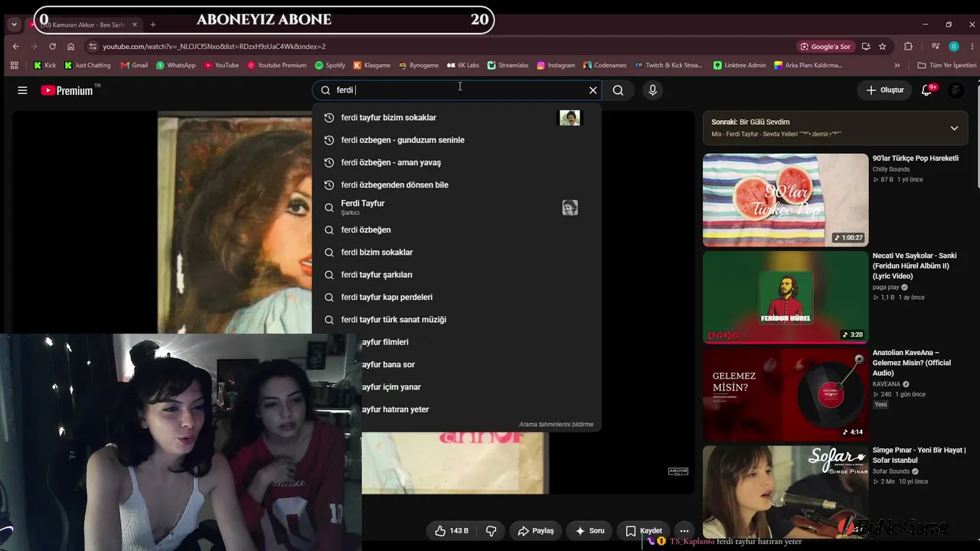
Task: Open the 90'lar Türkçe Pop Hareketli thumbnail
Action: (x=786, y=200)
